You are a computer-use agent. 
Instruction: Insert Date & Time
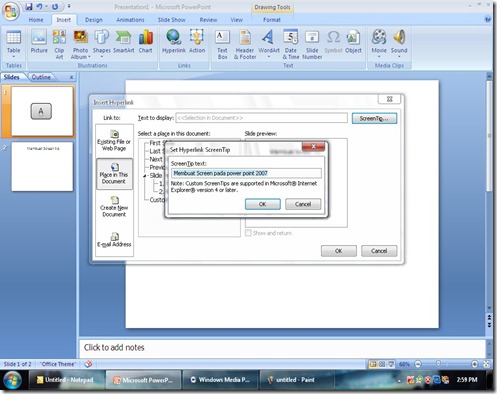coord(290,44)
